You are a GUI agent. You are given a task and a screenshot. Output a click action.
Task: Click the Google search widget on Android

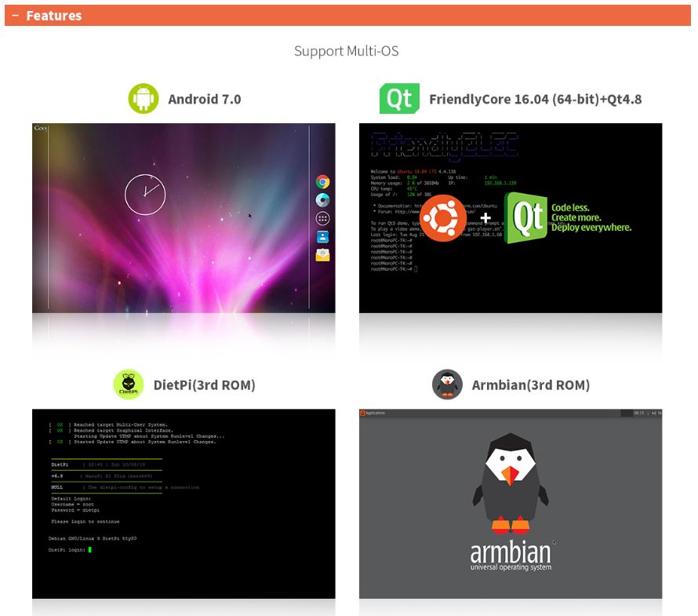(x=41, y=128)
